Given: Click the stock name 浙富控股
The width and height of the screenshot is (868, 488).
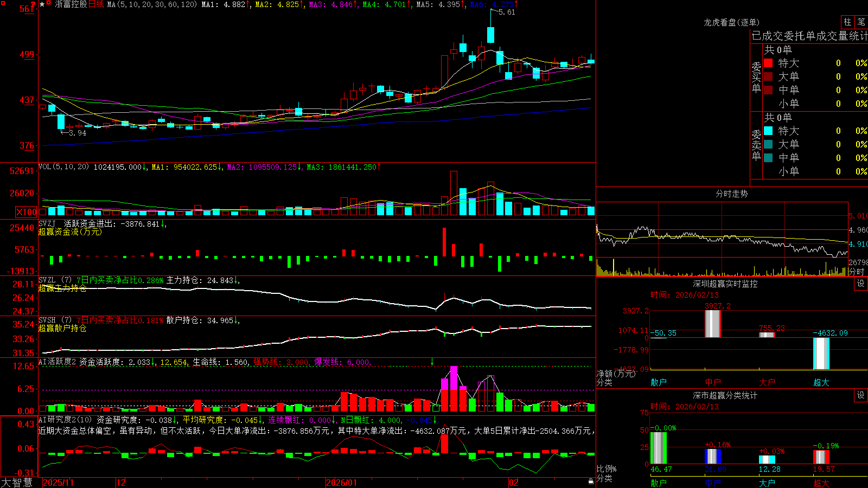Looking at the screenshot, I should pyautogui.click(x=71, y=4).
